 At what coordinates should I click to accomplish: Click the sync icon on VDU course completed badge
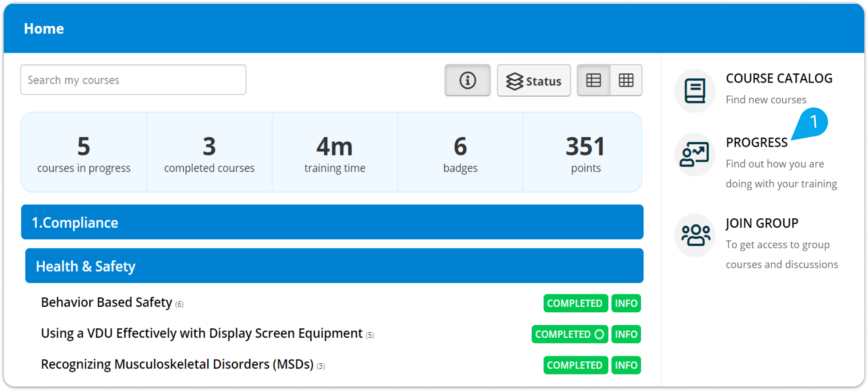click(x=599, y=334)
